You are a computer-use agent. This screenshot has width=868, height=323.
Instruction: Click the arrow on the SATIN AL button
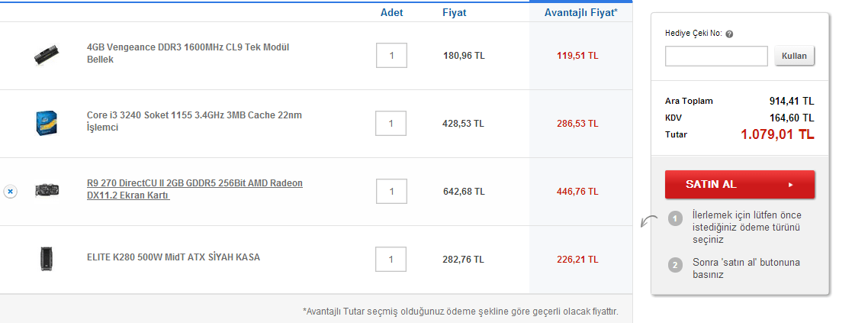pyautogui.click(x=791, y=185)
